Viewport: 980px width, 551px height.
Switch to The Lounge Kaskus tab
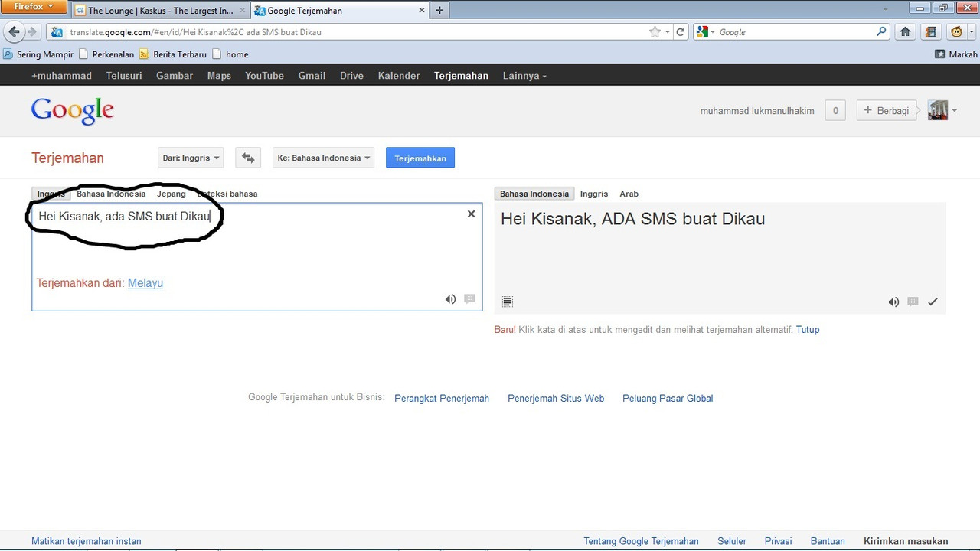tap(159, 11)
